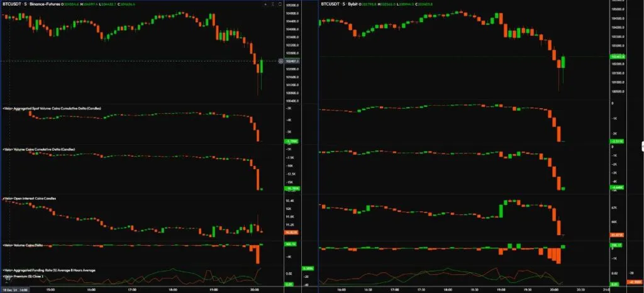Select the Velo Premium ($) Close 1 label
The height and width of the screenshot is (293, 644).
(23, 277)
